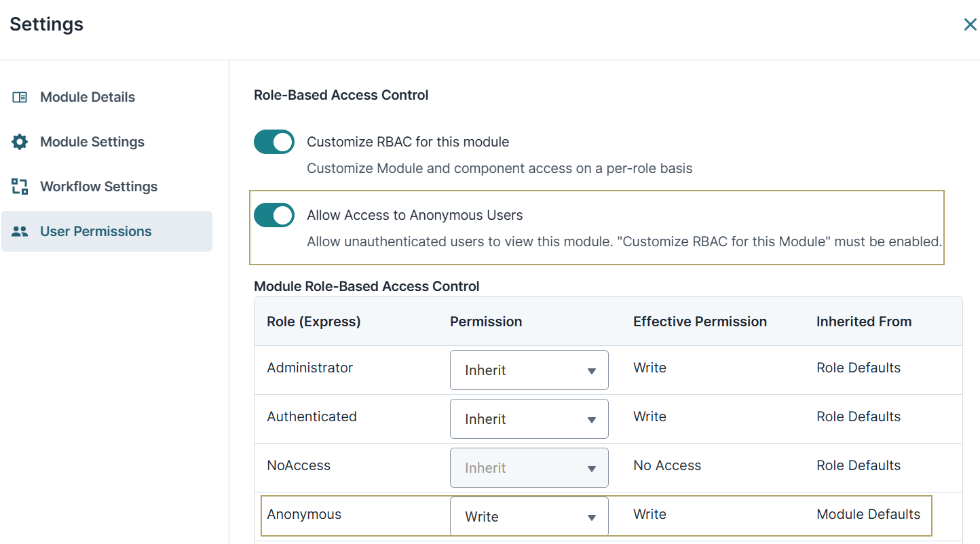This screenshot has width=980, height=544.
Task: Open NoAccess permission dropdown
Action: 529,468
